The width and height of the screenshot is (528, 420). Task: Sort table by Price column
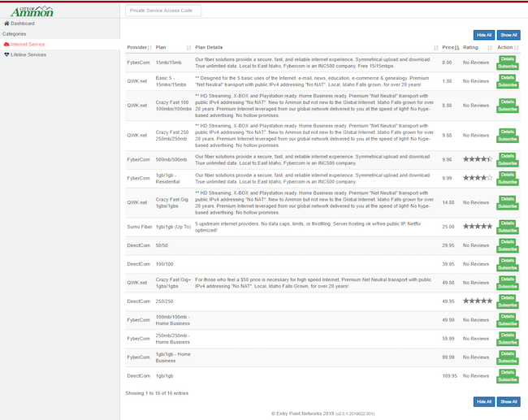pos(448,48)
